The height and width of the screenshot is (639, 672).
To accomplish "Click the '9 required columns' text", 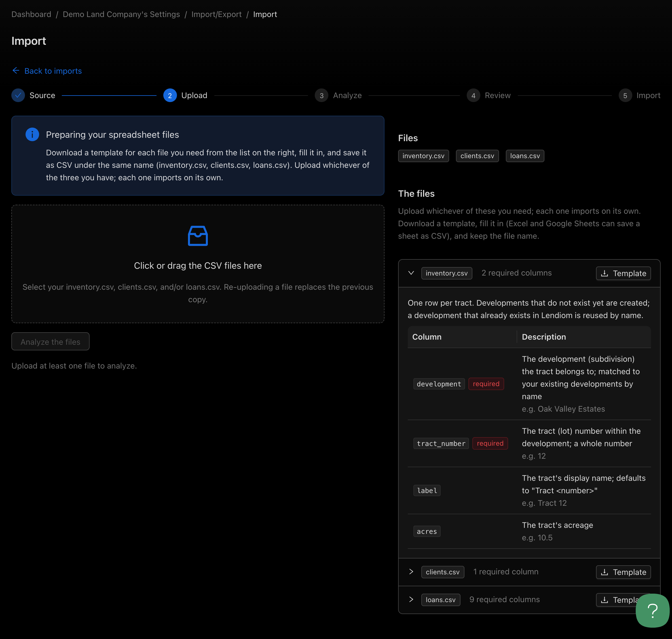I will 504,600.
